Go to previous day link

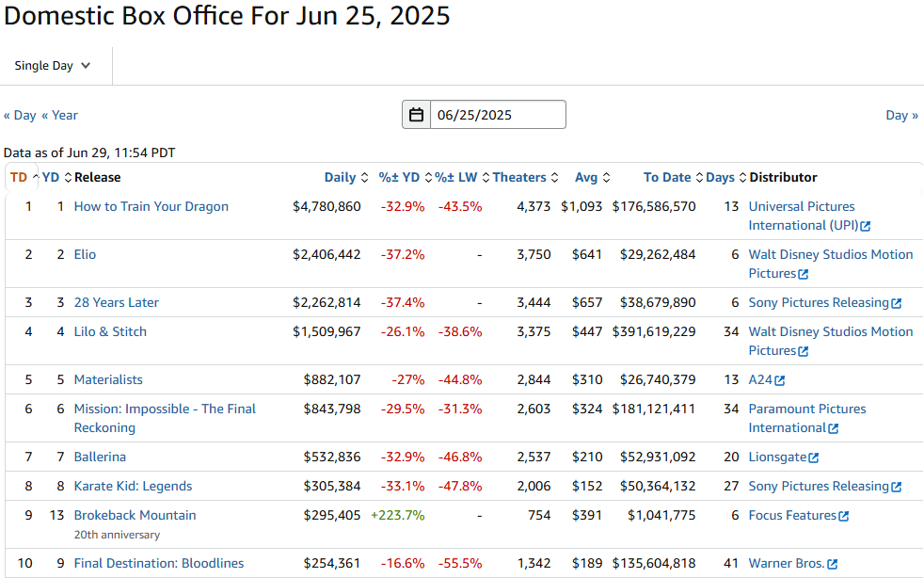[20, 115]
